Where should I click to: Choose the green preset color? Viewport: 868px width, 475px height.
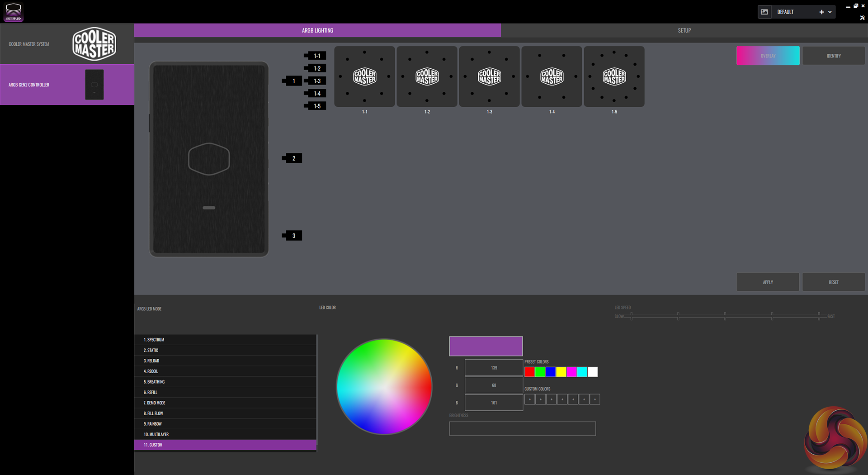(540, 372)
